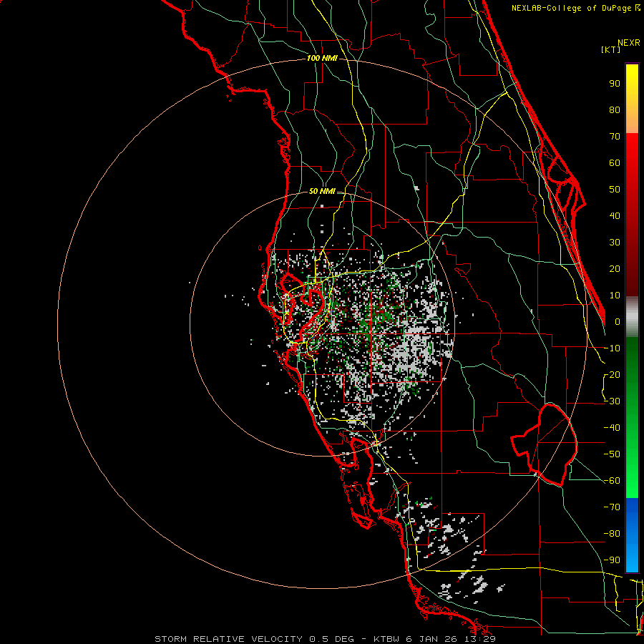The image size is (644, 644).
Task: Click the -80 value on velocity scale
Action: click(612, 534)
